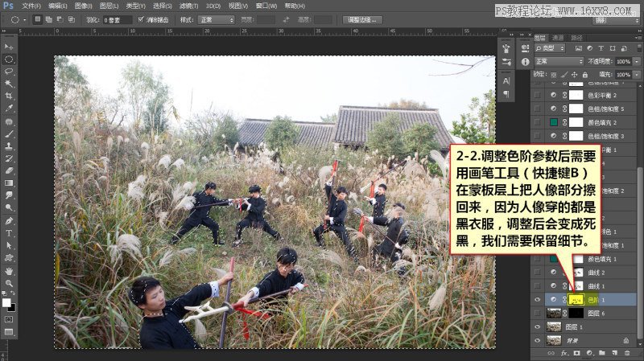Image resolution: width=644 pixels, height=361 pixels.
Task: Open the 不透明度 opacity dropdown arrow
Action: (x=637, y=62)
